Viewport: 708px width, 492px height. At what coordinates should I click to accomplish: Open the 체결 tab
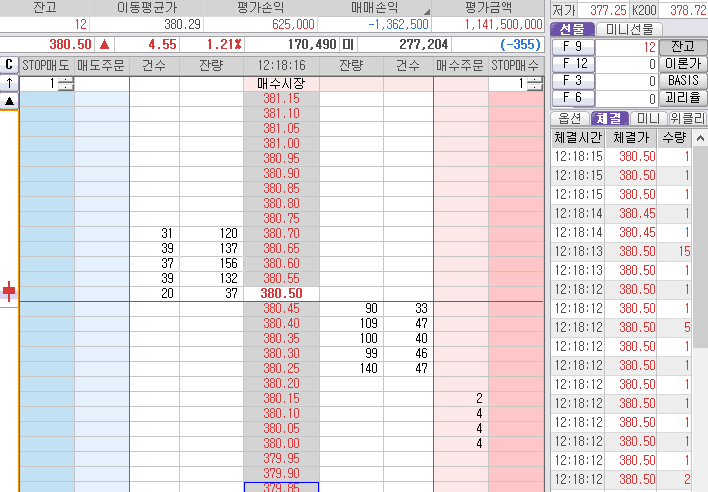point(609,118)
